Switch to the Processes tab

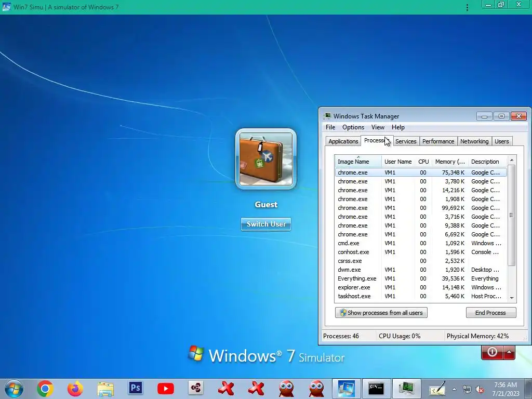[x=377, y=140]
